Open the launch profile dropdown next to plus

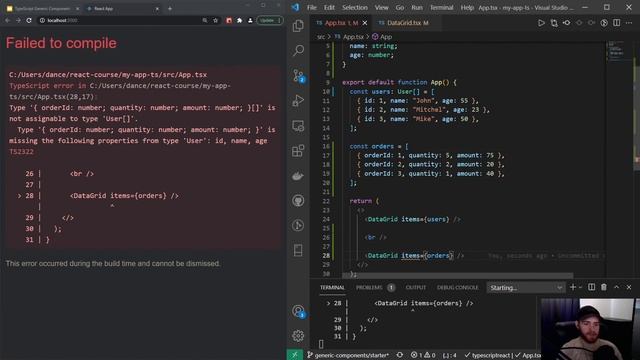click(x=580, y=287)
